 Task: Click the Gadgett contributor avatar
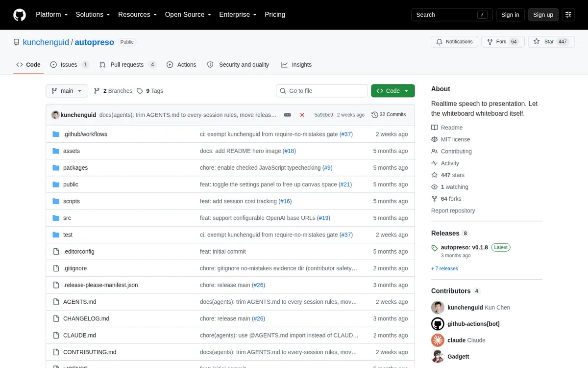[438, 356]
